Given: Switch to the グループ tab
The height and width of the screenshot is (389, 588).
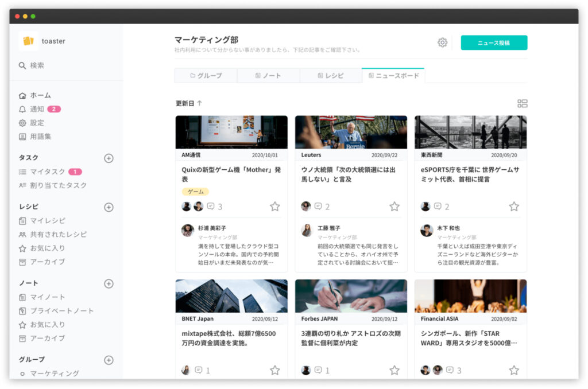Looking at the screenshot, I should 206,75.
